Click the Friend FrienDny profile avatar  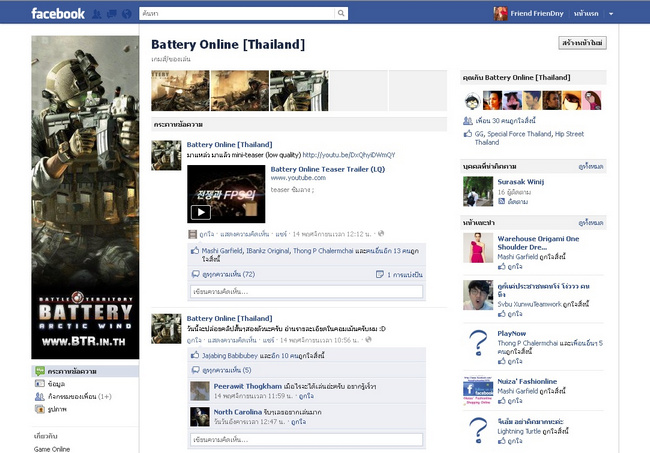[501, 14]
